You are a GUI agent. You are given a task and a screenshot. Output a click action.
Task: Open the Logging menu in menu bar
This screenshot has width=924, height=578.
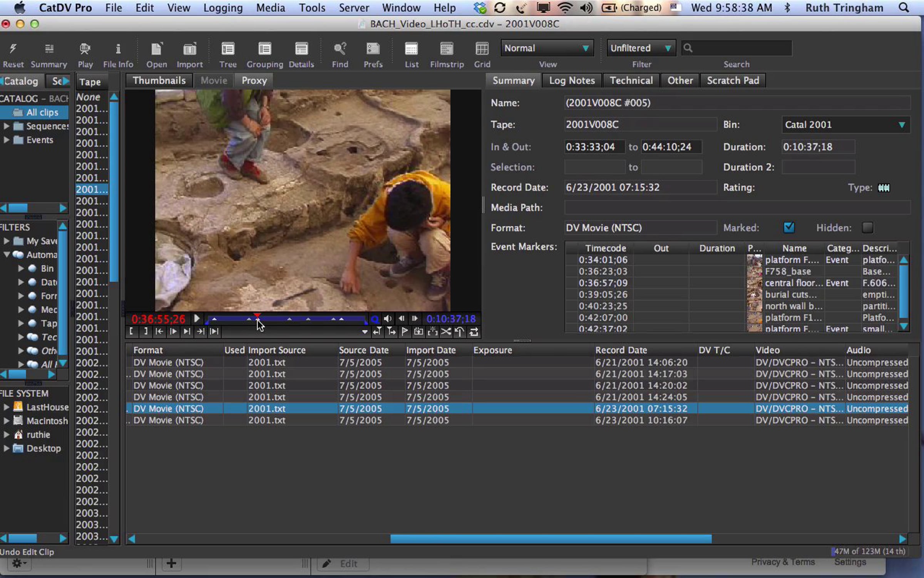(x=223, y=8)
